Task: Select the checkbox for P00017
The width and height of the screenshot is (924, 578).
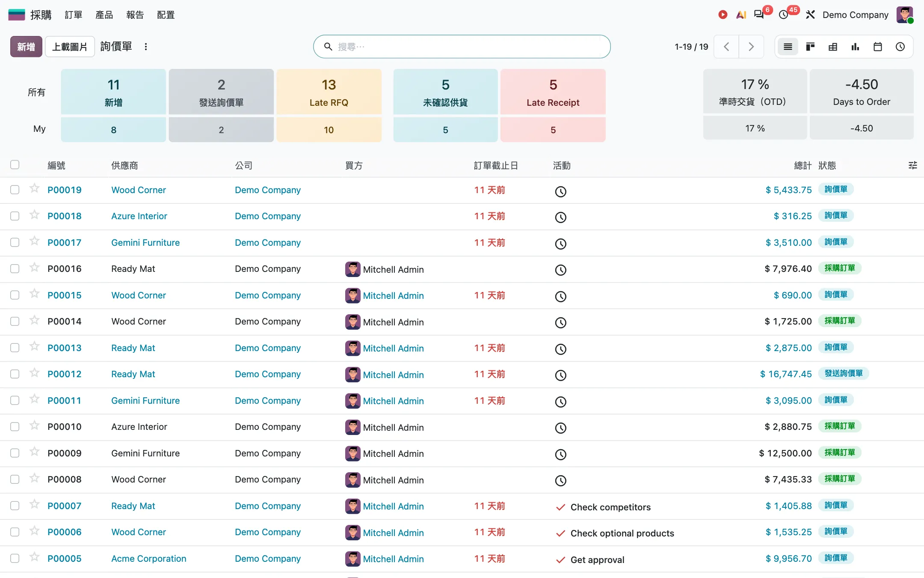Action: coord(15,242)
